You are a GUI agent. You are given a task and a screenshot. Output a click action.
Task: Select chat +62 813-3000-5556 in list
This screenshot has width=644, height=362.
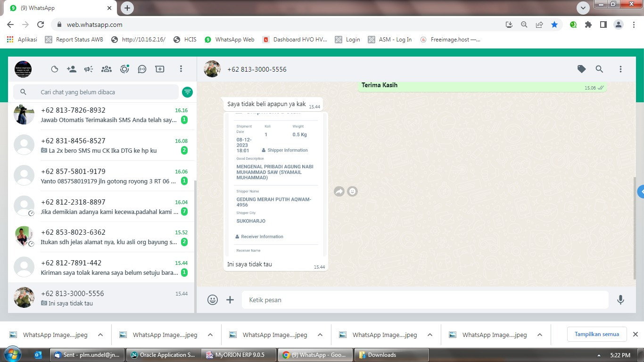(x=101, y=298)
